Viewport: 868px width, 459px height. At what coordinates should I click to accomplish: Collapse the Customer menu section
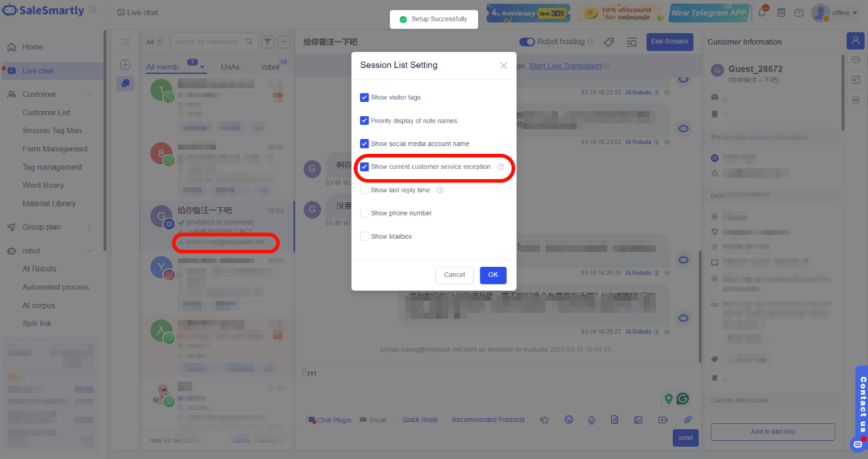[90, 94]
